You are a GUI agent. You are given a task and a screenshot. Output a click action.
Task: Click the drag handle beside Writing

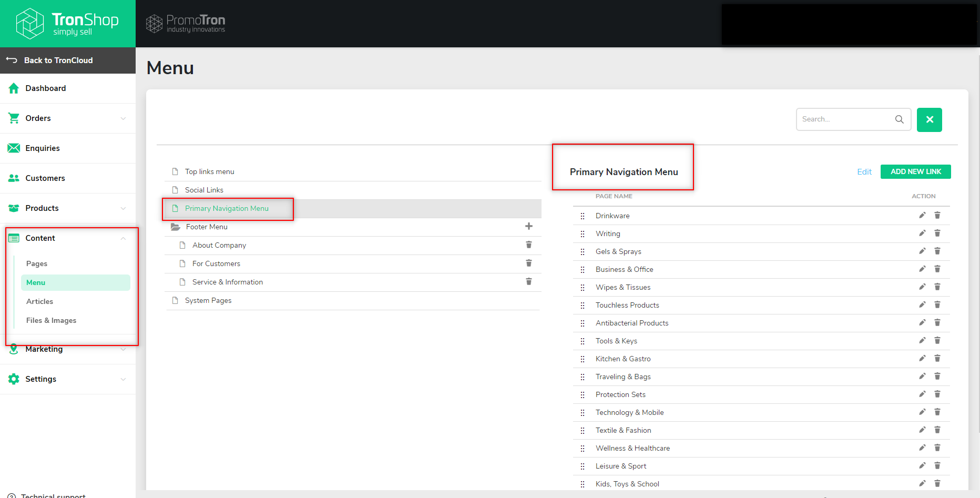583,234
